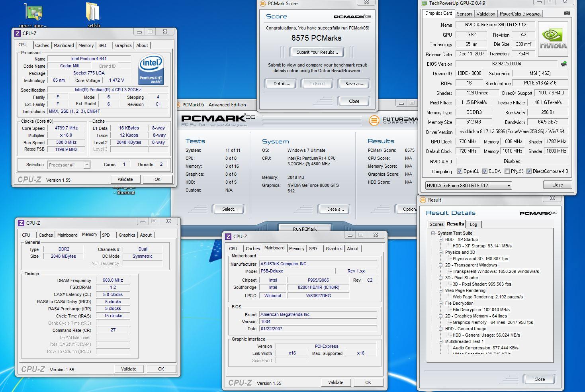The image size is (585, 392).
Task: Switch to the Sensors tab in GPU-Z
Action: tap(464, 14)
